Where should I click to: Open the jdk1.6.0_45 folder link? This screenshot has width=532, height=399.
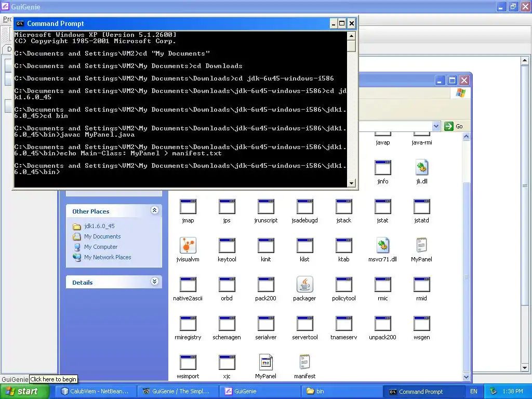(99, 226)
